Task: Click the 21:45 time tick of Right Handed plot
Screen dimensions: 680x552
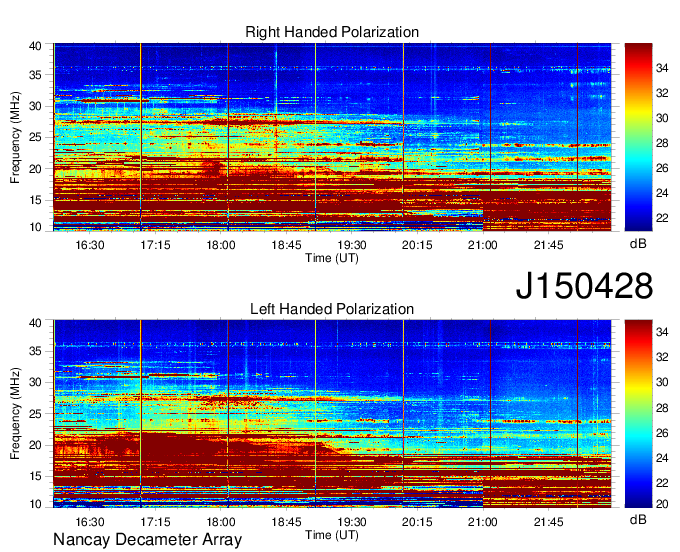Action: [x=548, y=245]
